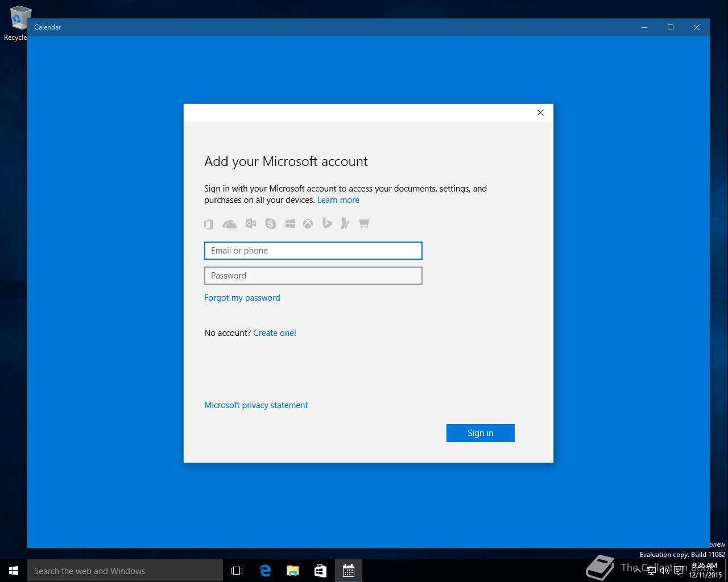Open the network status tray icon

point(651,571)
